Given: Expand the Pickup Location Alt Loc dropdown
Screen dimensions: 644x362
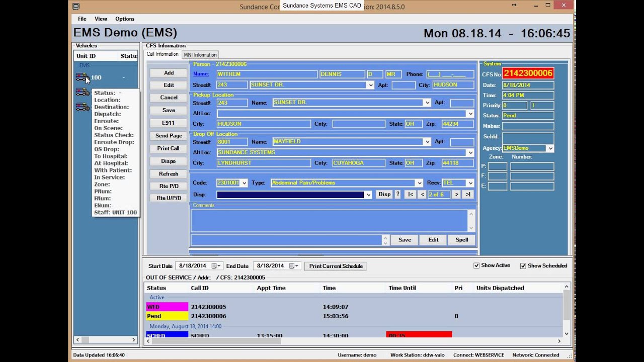Looking at the screenshot, I should (x=470, y=114).
